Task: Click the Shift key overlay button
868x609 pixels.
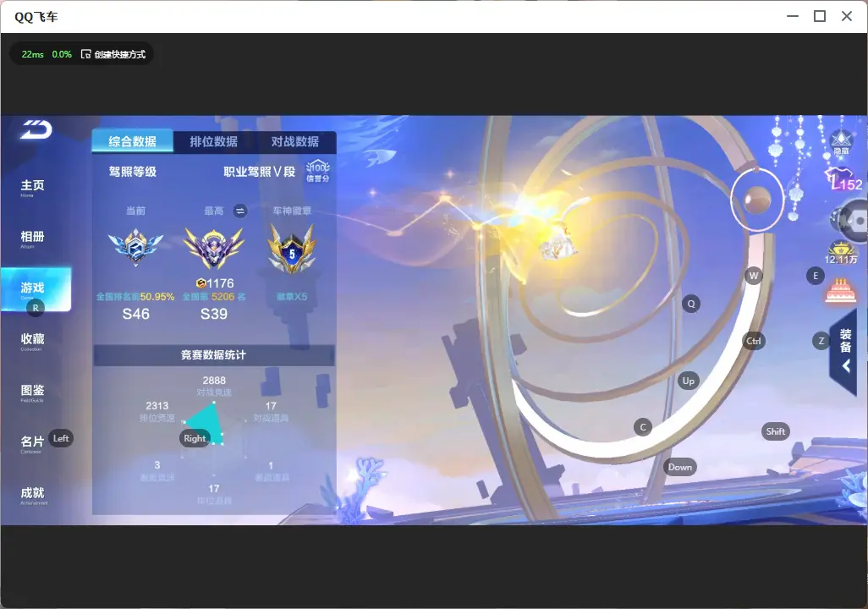Action: click(x=776, y=432)
